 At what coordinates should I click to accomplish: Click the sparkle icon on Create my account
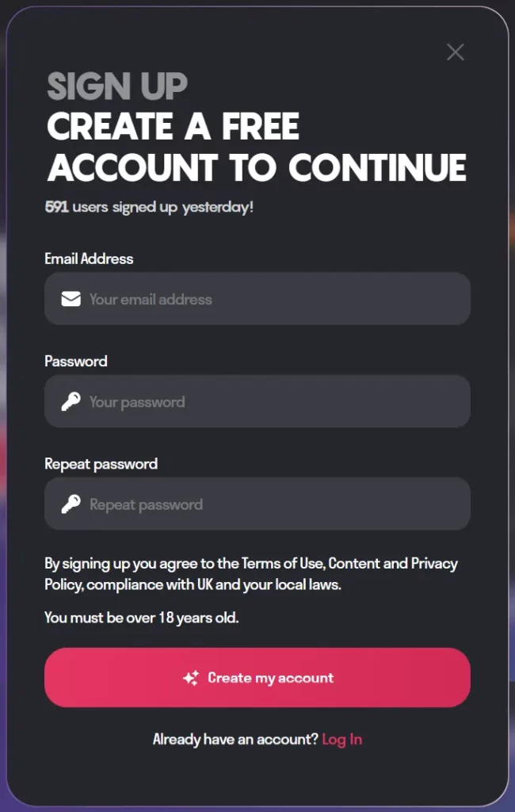[x=191, y=678]
